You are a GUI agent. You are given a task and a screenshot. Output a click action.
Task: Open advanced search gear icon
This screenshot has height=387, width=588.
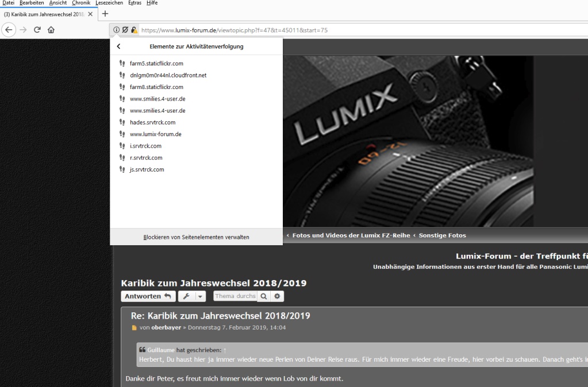coord(277,296)
